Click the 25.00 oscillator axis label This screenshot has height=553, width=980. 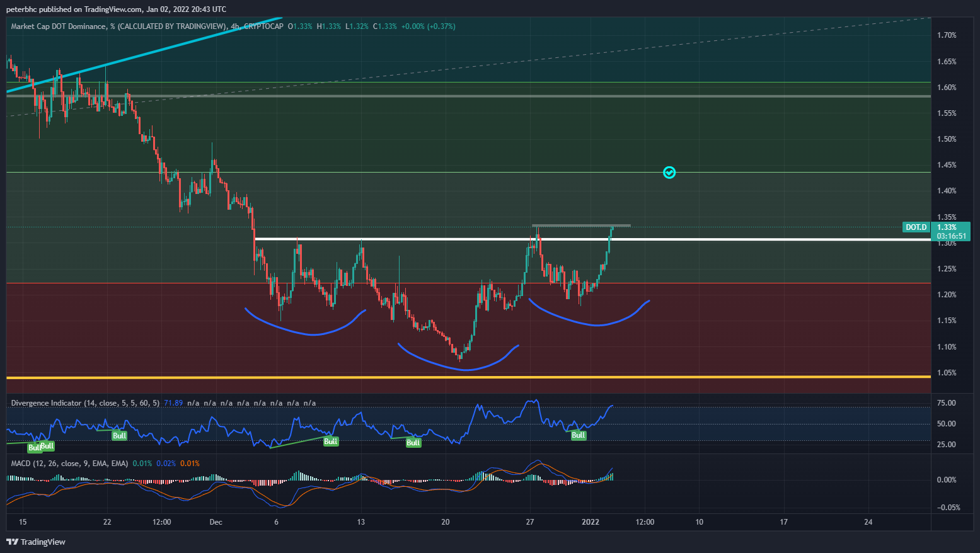point(947,445)
